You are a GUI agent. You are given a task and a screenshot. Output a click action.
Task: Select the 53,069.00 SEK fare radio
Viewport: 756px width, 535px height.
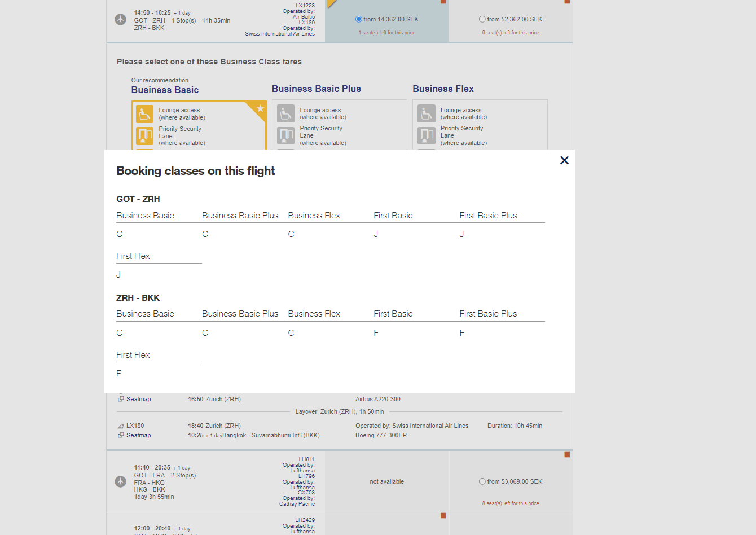coord(482,481)
